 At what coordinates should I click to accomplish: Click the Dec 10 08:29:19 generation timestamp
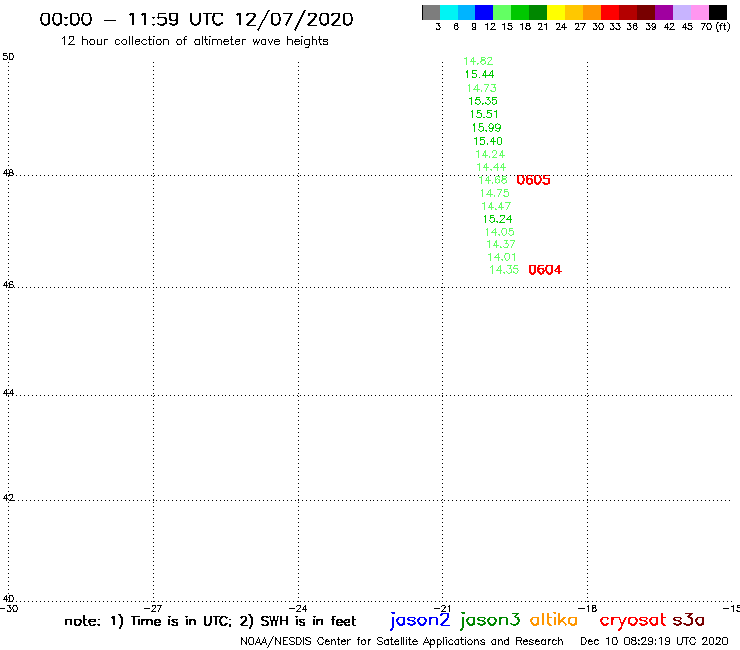coord(654,641)
